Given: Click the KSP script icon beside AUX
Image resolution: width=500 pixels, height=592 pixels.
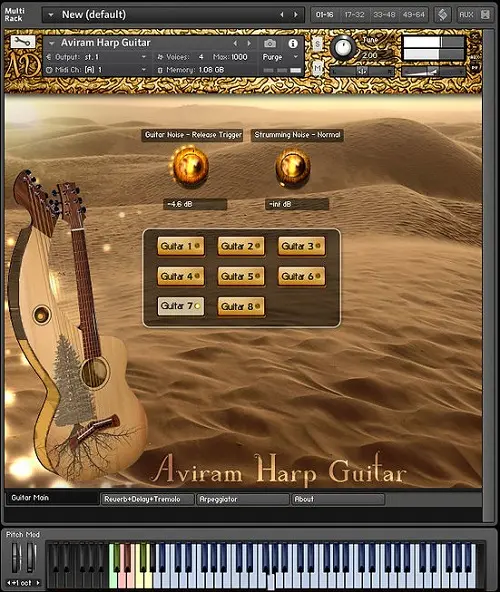Looking at the screenshot, I should (x=443, y=15).
